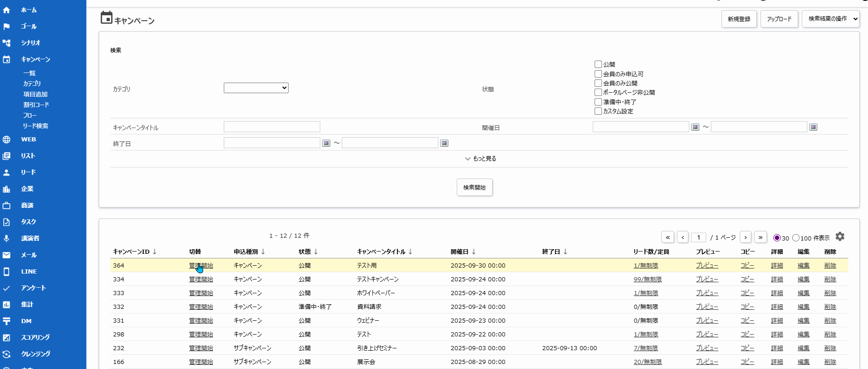Click the Mail envelope icon
The height and width of the screenshot is (369, 868).
[x=6, y=255]
